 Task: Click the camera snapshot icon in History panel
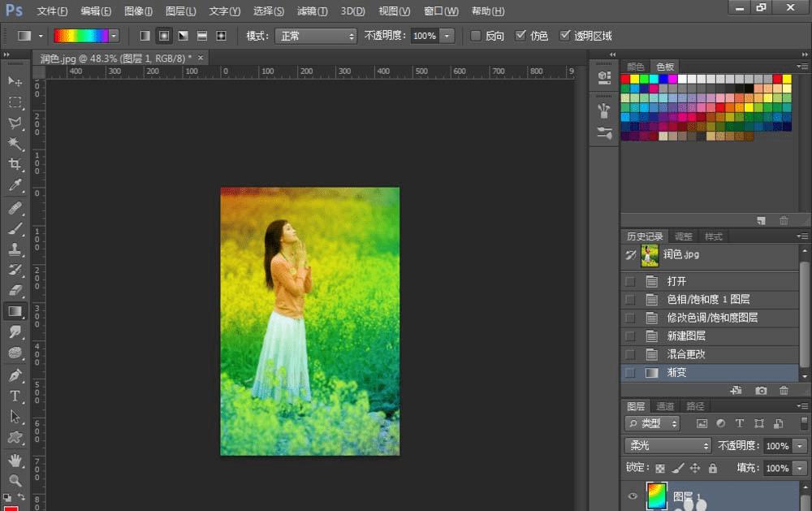[761, 391]
